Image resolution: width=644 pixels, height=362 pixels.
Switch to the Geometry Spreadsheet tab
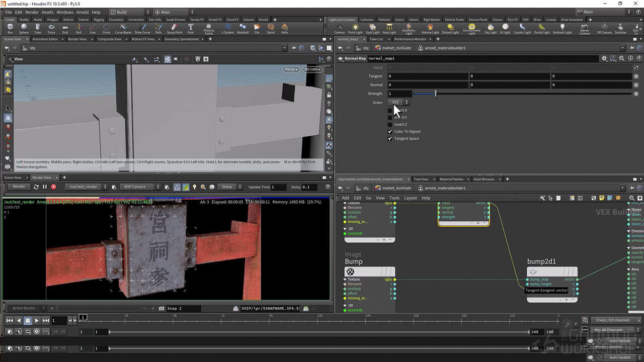tap(182, 39)
